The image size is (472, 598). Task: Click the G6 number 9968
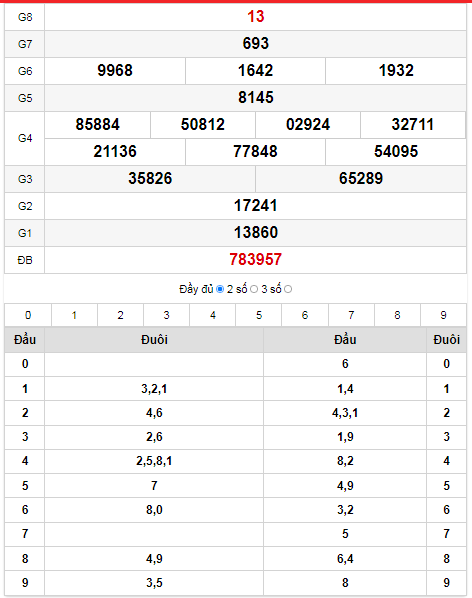115,71
